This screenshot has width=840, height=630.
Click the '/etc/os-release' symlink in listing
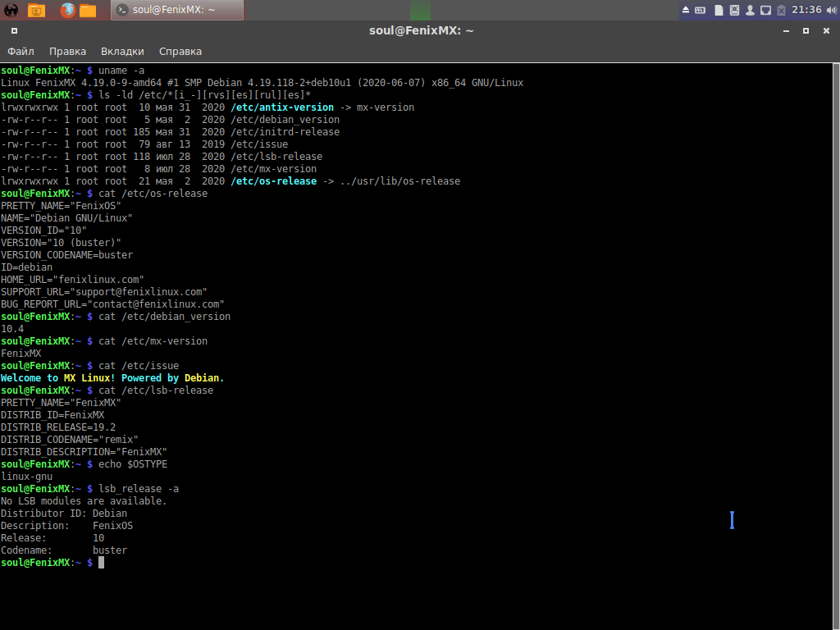pos(274,181)
